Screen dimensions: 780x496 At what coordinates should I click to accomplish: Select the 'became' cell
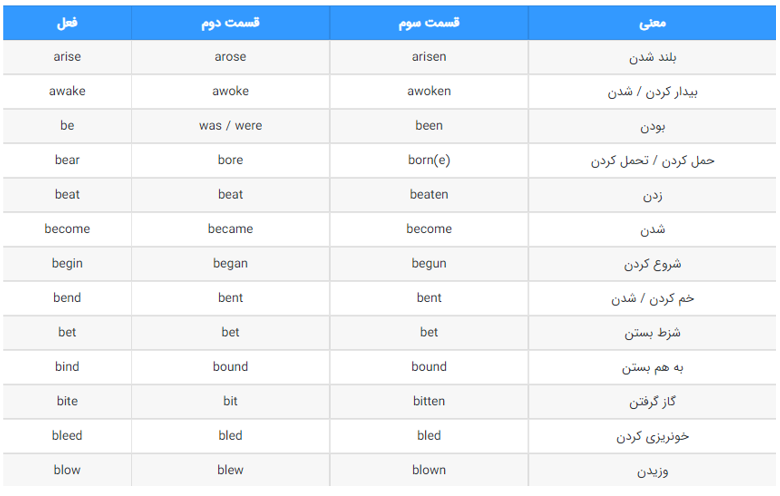[230, 229]
